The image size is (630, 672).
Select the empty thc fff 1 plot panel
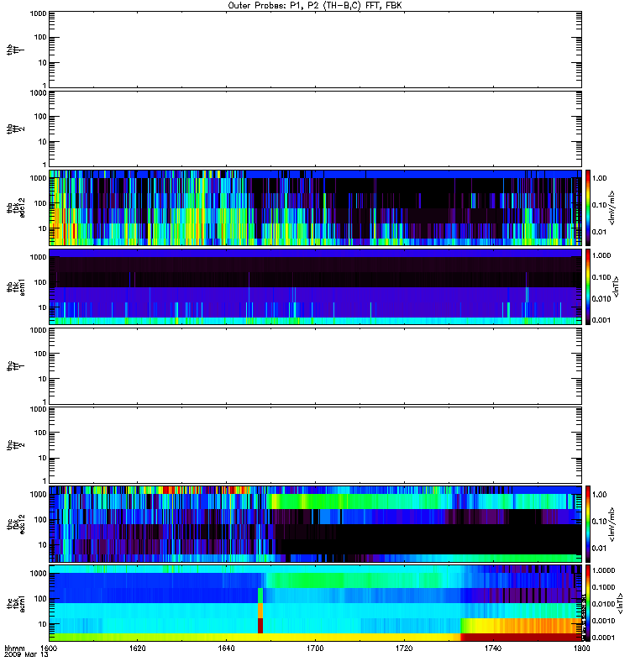click(x=316, y=366)
